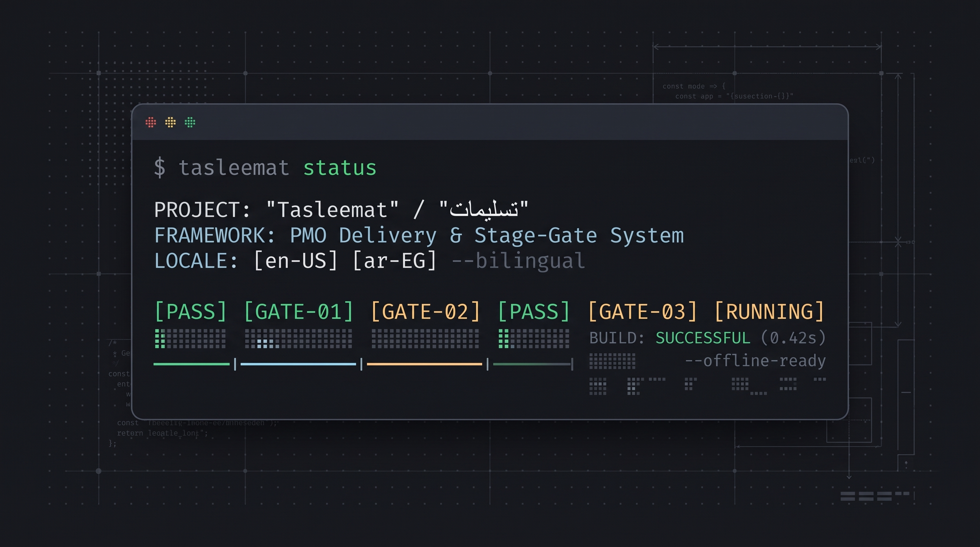Click the dot-matrix progress bar under [GATE-02]

[x=425, y=339]
